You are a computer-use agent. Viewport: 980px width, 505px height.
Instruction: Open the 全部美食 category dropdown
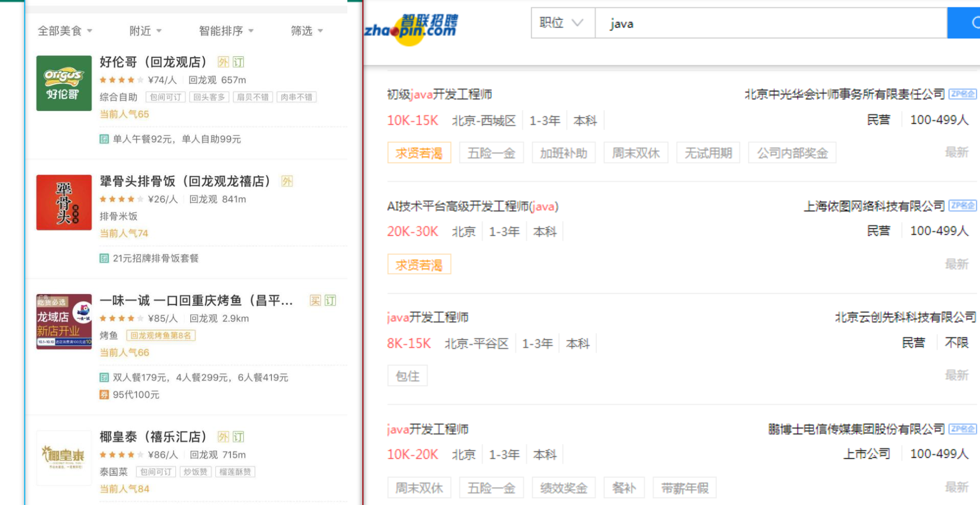click(65, 31)
